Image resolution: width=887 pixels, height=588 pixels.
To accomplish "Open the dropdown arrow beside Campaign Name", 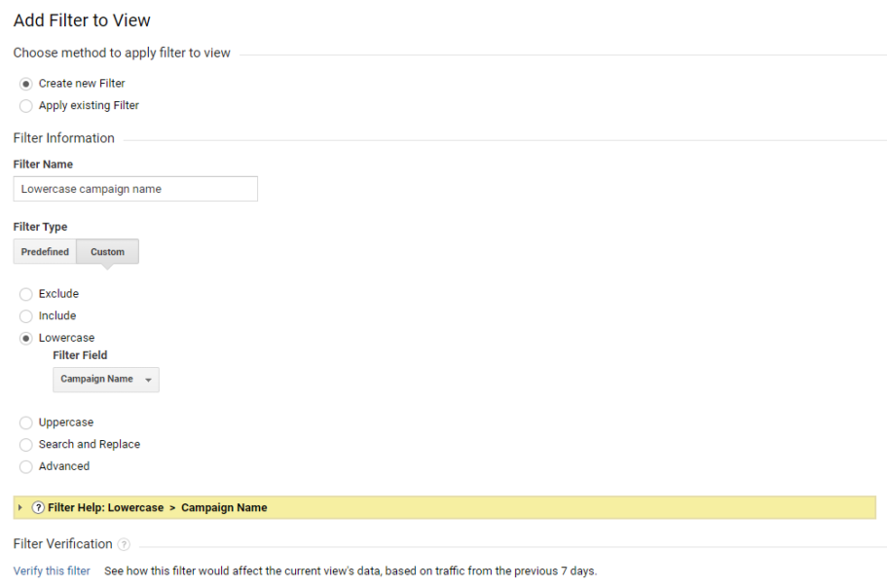I will coord(146,379).
